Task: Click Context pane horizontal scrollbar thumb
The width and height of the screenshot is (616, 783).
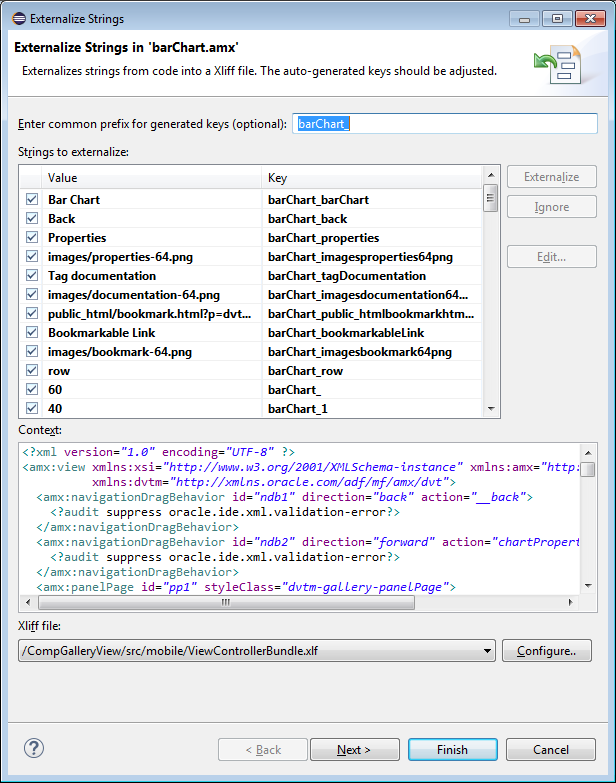Action: click(227, 602)
